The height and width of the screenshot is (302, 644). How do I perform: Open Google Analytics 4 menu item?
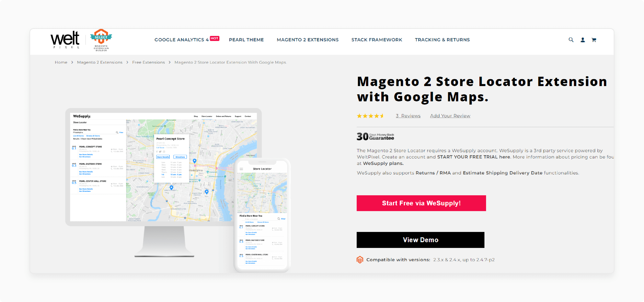point(181,40)
